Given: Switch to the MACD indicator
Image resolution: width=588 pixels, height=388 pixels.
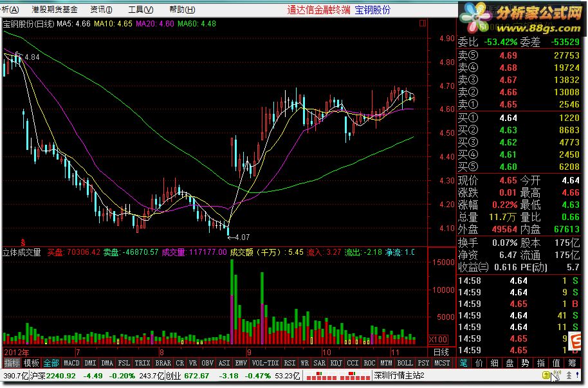Looking at the screenshot, I should (x=71, y=363).
